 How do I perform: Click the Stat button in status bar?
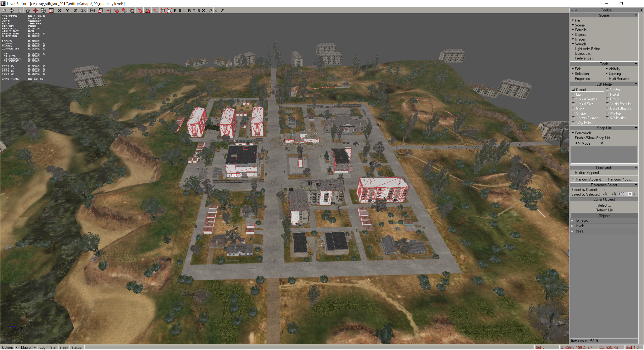click(x=53, y=347)
